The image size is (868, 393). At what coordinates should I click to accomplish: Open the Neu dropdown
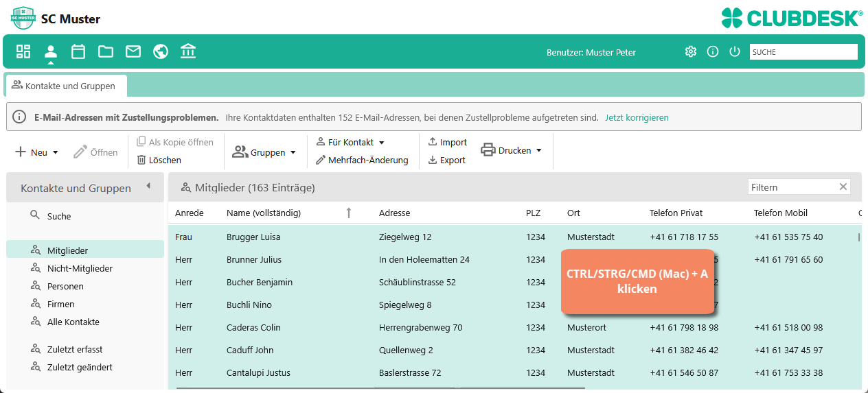coord(37,152)
